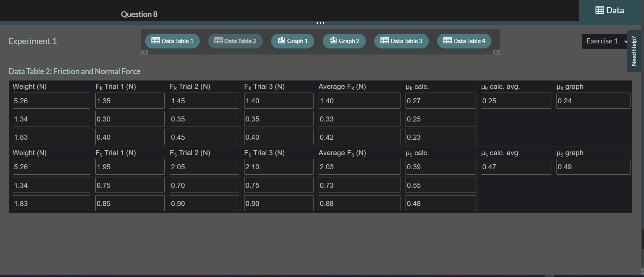This screenshot has width=644, height=277.
Task: Switch to Data Table 3 tab
Action: [401, 41]
